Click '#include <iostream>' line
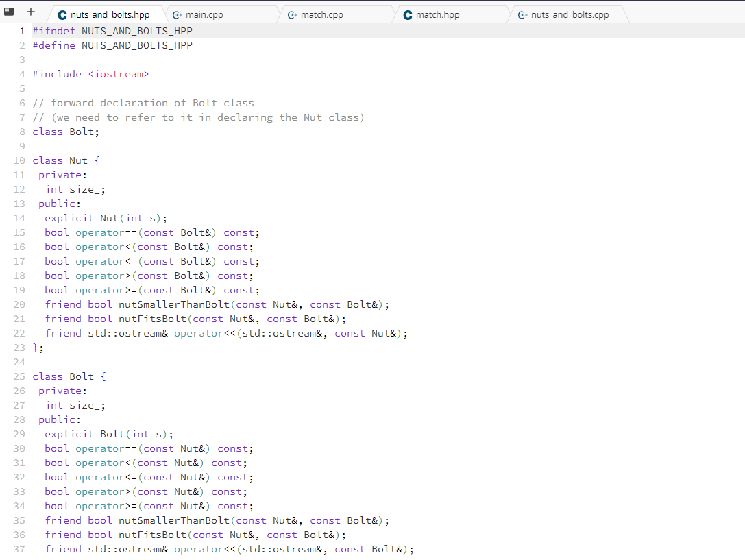Screen dimensions: 745x560 point(90,74)
